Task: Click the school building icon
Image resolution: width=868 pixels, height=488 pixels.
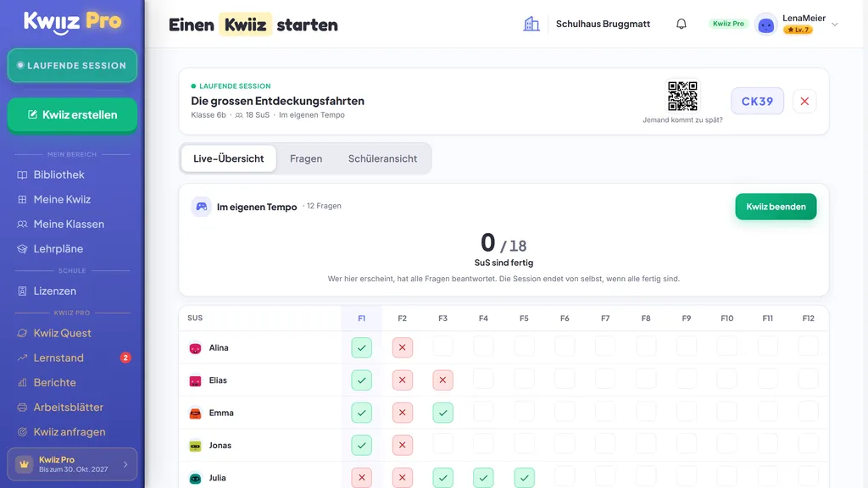Action: pos(531,24)
